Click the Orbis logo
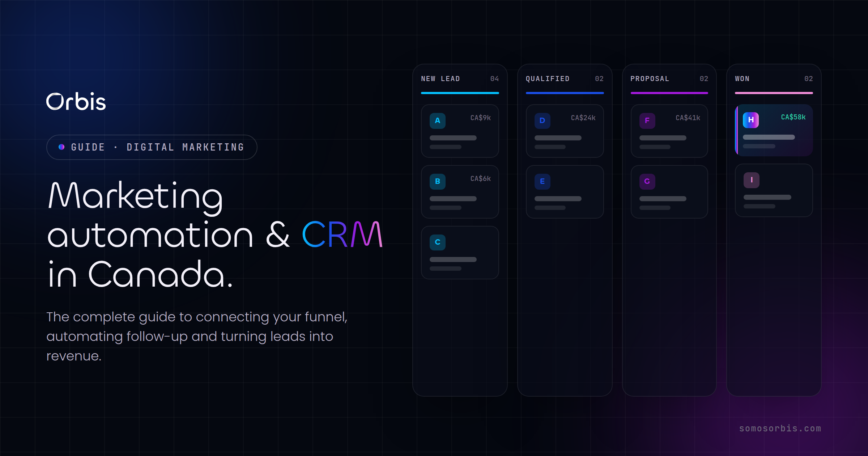 click(x=76, y=101)
